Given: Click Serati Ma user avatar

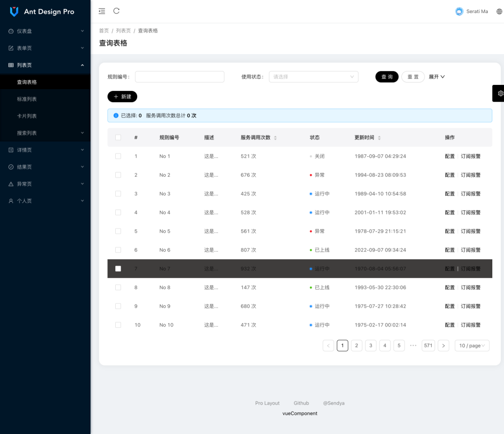Looking at the screenshot, I should 459,12.
